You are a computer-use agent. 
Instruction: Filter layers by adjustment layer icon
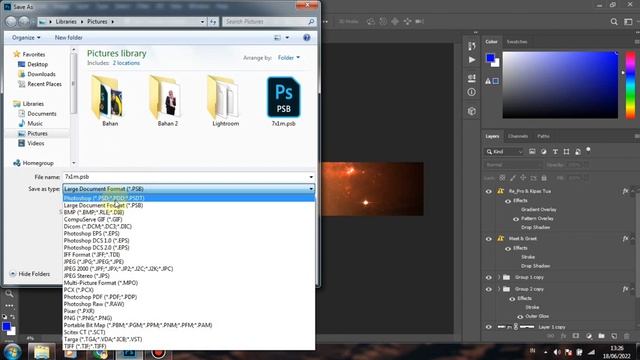pyautogui.click(x=544, y=151)
